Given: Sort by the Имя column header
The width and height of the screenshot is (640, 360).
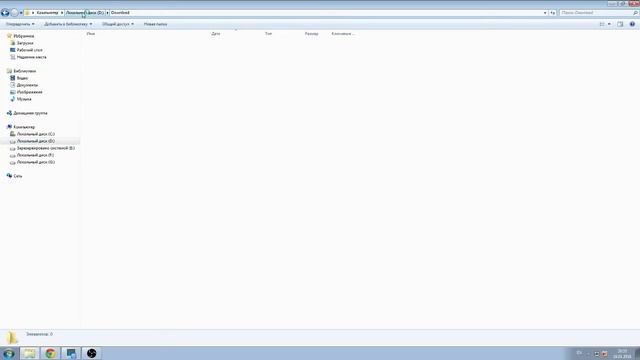Looking at the screenshot, I should 91,33.
